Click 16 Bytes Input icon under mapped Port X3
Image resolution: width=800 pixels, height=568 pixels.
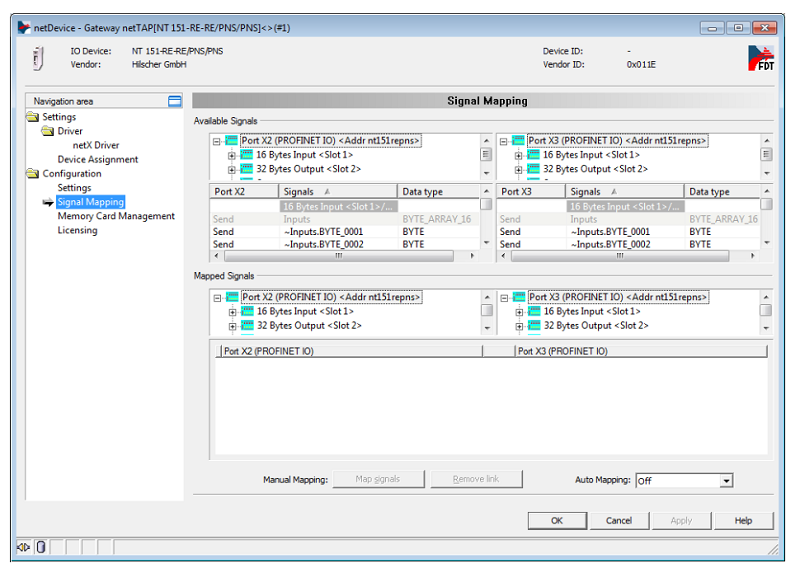click(534, 311)
